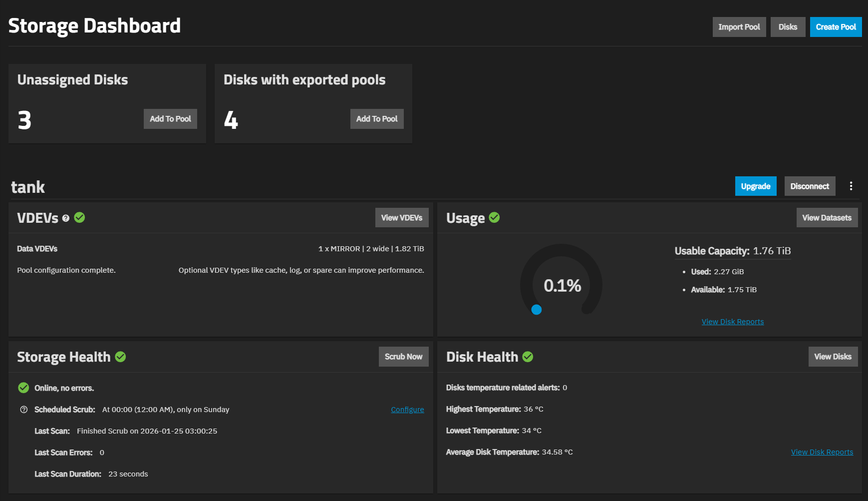The width and height of the screenshot is (868, 501).
Task: Click the Usage green status checkmark
Action: click(x=494, y=217)
